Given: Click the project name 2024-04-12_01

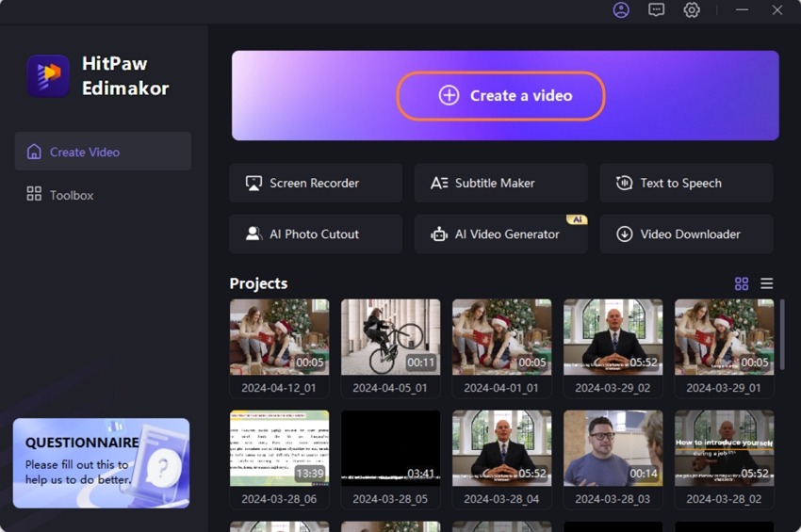Looking at the screenshot, I should 279,388.
